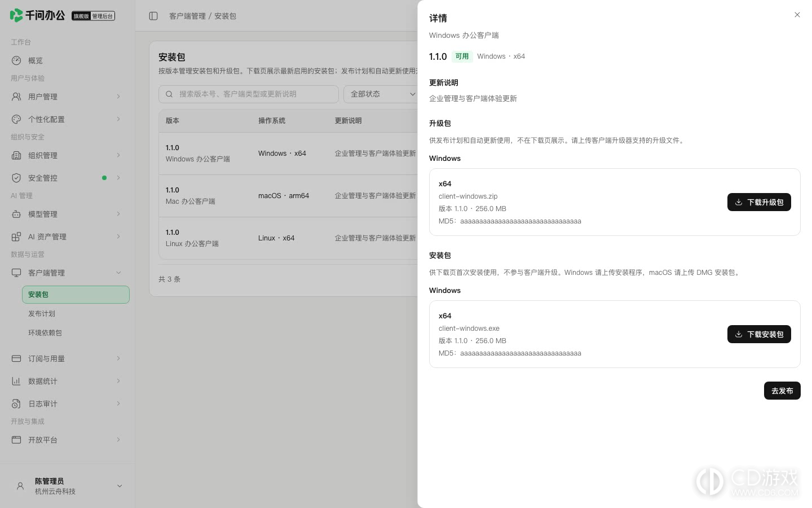Click the 开放平台 window icon

pyautogui.click(x=16, y=440)
